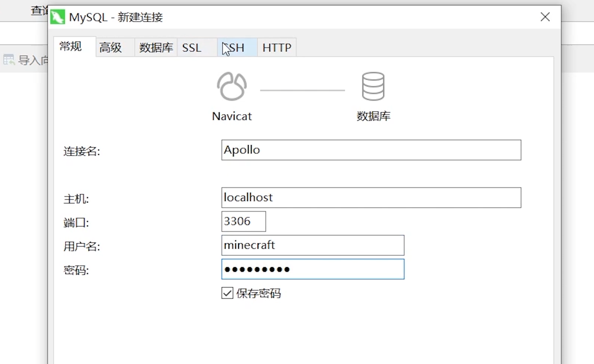Switch to the SSH tab
Image resolution: width=594 pixels, height=364 pixels.
click(x=237, y=47)
